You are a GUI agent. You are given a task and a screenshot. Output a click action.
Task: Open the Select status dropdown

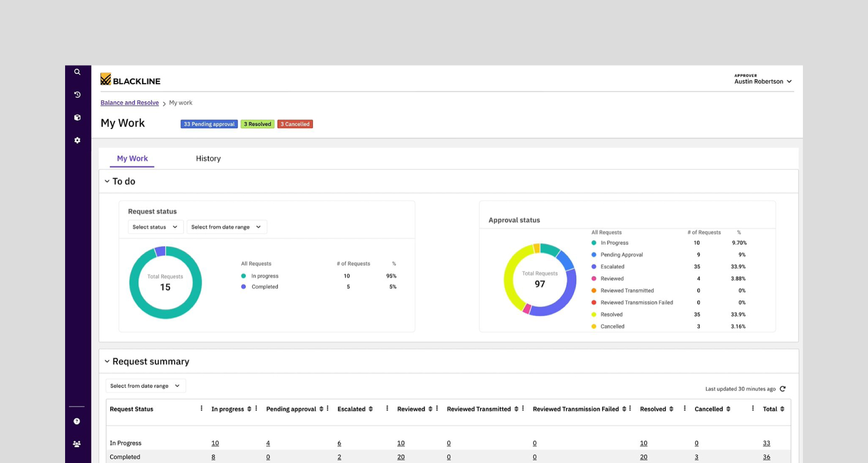[156, 227]
